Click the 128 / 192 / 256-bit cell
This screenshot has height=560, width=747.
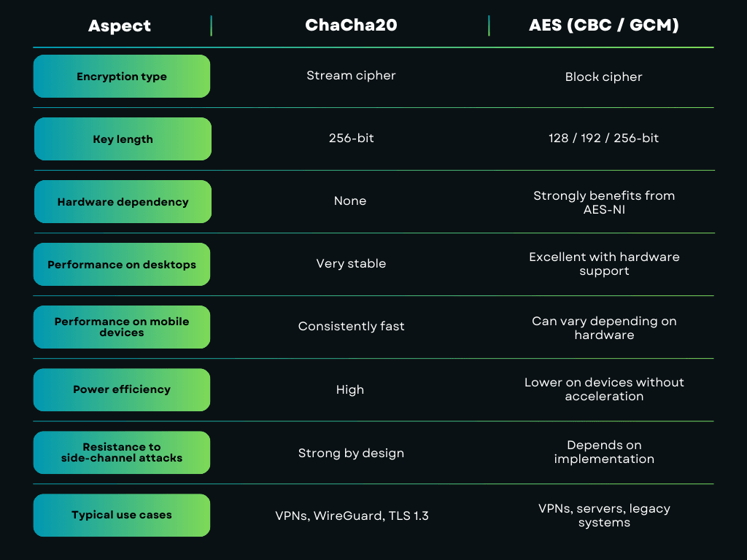click(x=603, y=138)
